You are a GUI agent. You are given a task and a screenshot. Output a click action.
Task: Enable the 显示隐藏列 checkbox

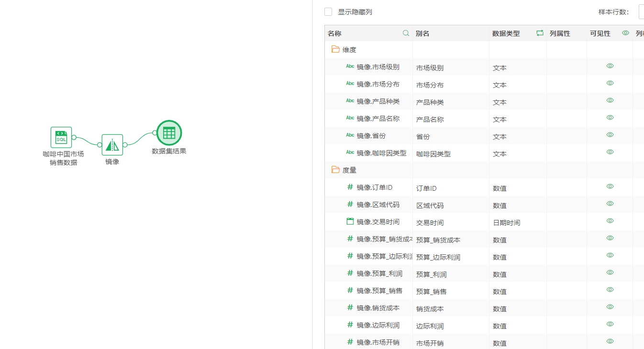(328, 12)
